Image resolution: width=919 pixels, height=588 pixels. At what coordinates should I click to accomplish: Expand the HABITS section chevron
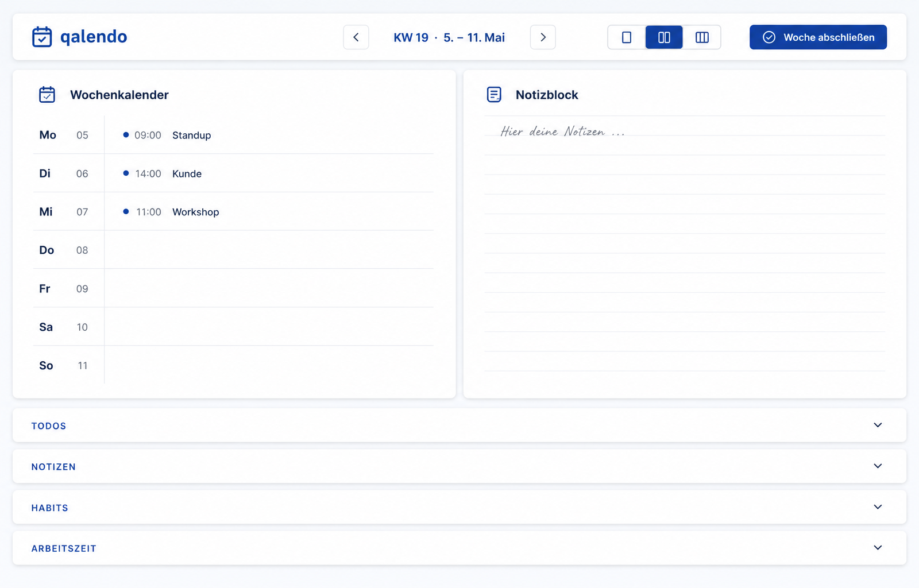tap(878, 506)
